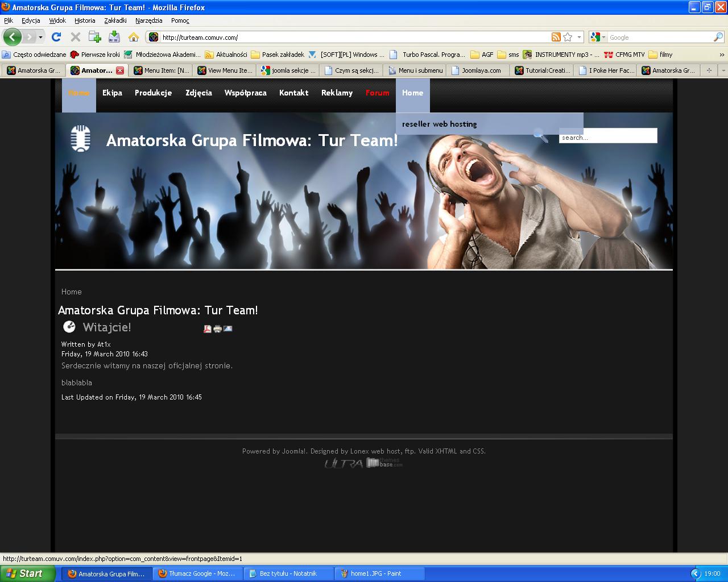This screenshot has width=728, height=582.
Task: Reload the current page
Action: coord(56,37)
